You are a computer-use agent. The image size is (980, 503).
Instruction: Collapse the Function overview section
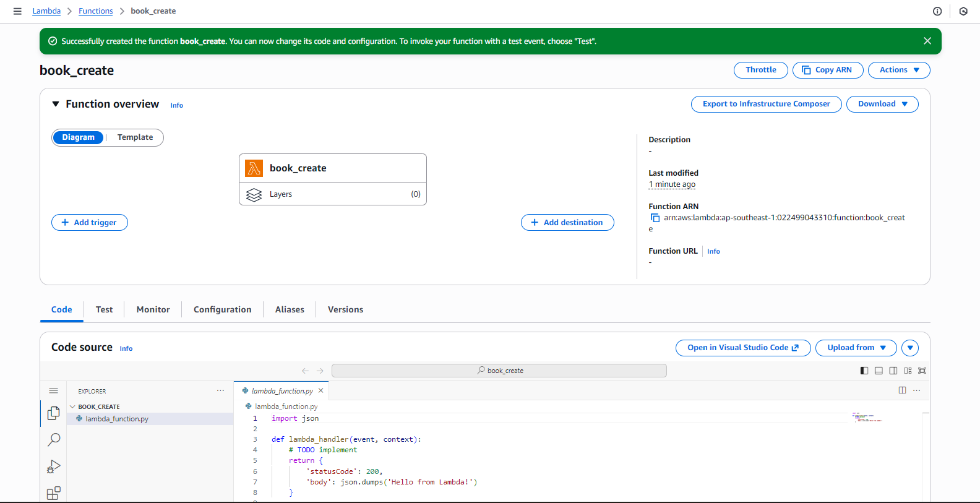tap(56, 104)
